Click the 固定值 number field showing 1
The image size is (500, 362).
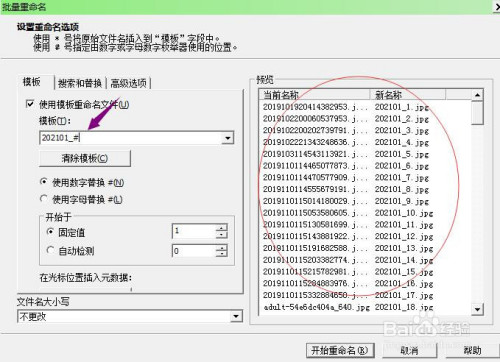pos(194,231)
